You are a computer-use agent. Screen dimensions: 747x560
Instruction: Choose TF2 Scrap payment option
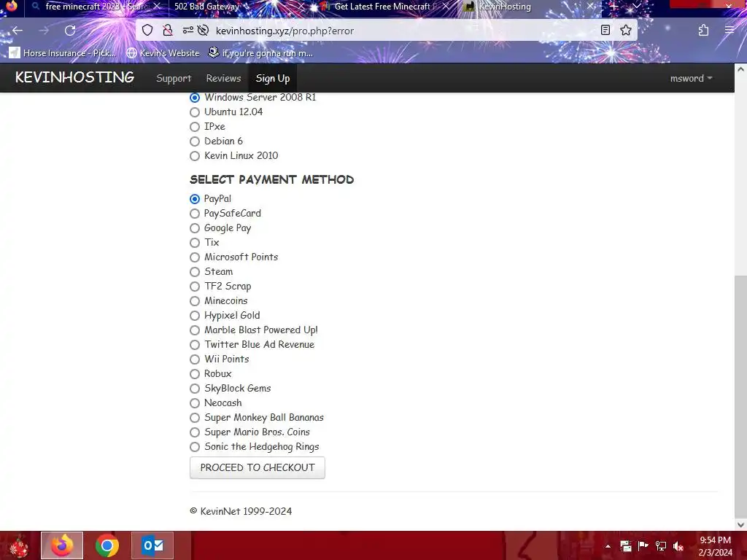point(194,286)
